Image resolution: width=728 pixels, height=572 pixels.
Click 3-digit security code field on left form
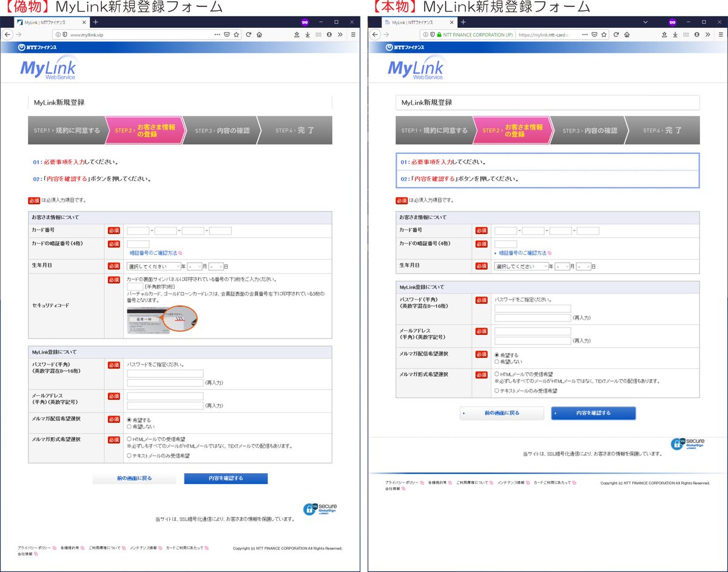coord(135,286)
